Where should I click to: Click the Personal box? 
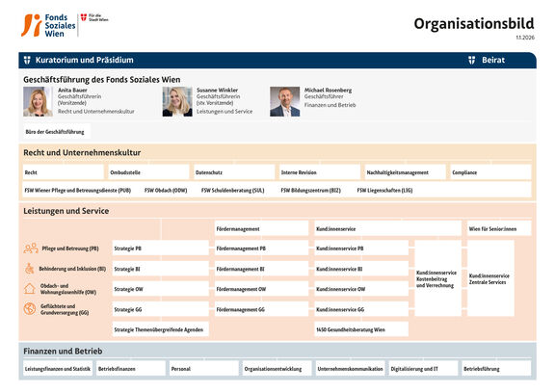click(x=204, y=368)
